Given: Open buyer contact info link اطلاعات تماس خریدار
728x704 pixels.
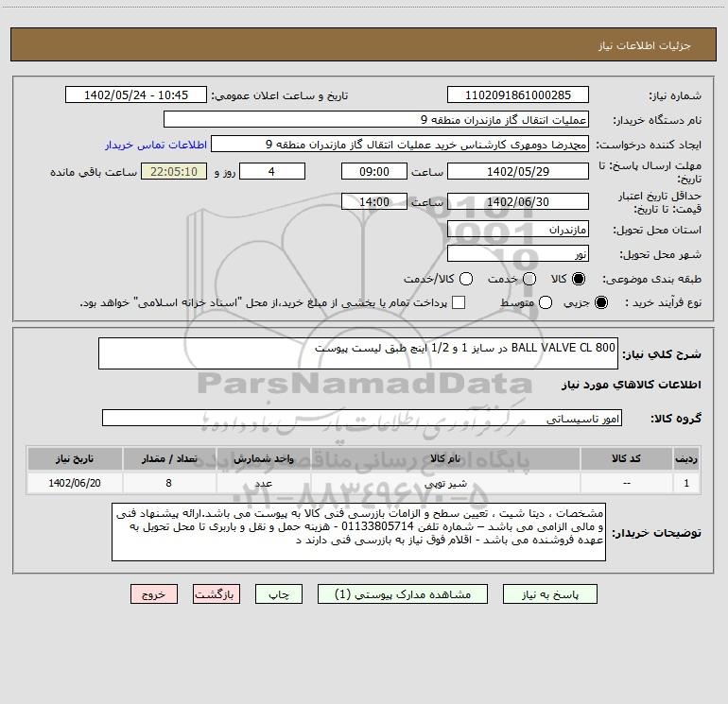Looking at the screenshot, I should [156, 145].
